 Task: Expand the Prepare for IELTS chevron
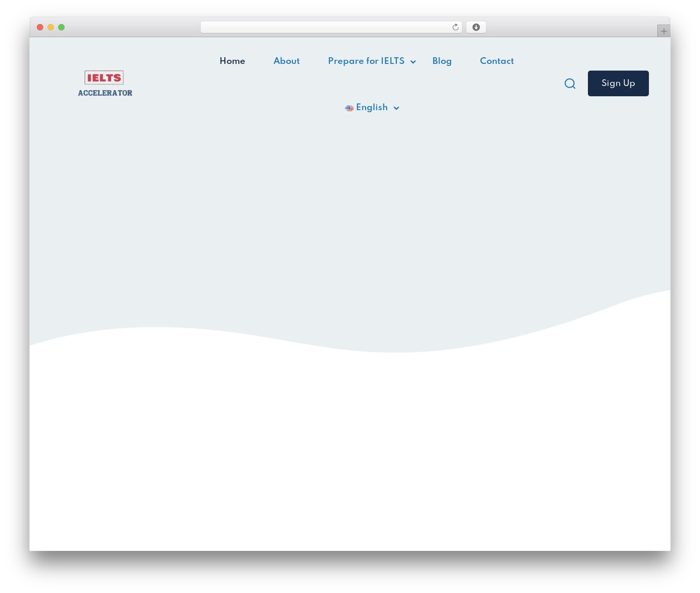[413, 62]
